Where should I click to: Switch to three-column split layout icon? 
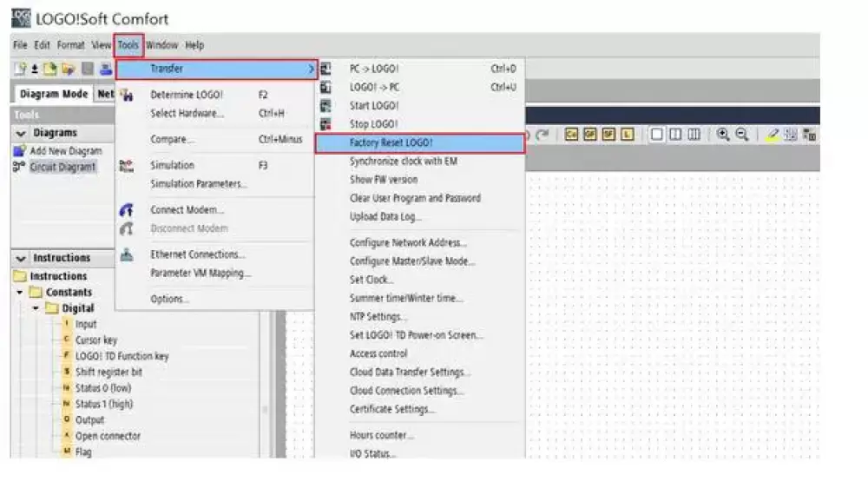click(694, 135)
